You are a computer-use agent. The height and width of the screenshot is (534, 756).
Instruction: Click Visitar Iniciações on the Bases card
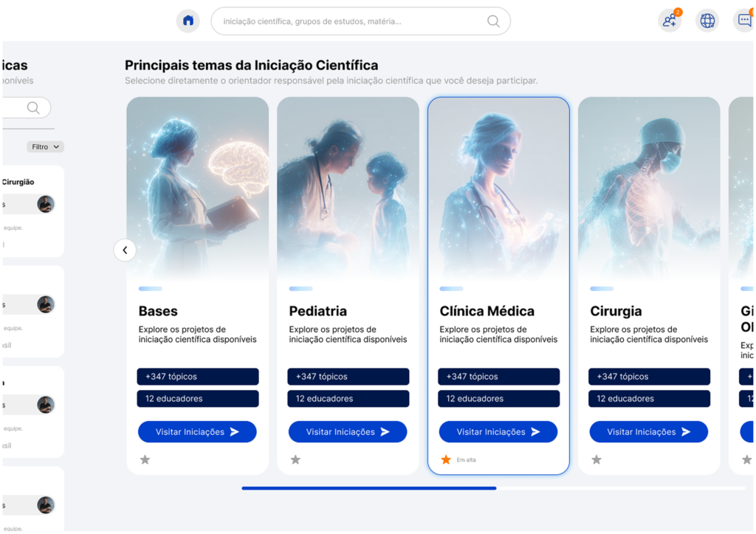(197, 432)
